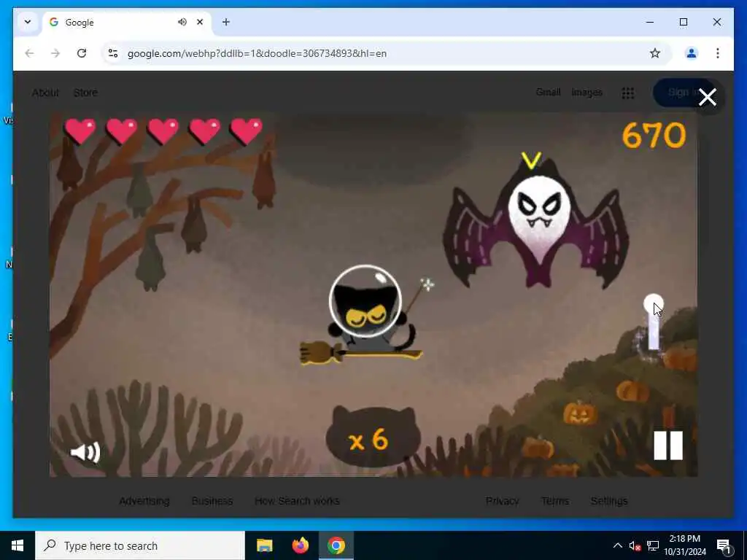747x560 pixels.
Task: Open the Google apps grid
Action: click(x=628, y=93)
